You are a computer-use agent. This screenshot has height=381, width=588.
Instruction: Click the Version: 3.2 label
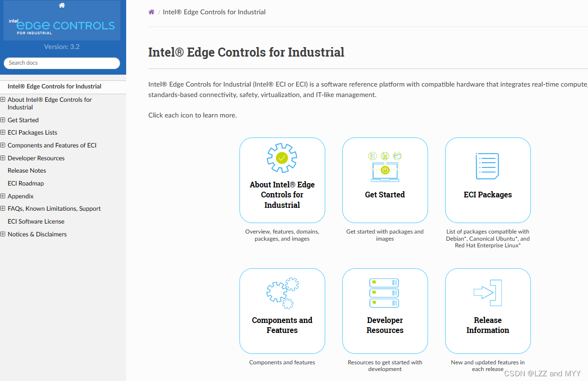[x=62, y=47]
